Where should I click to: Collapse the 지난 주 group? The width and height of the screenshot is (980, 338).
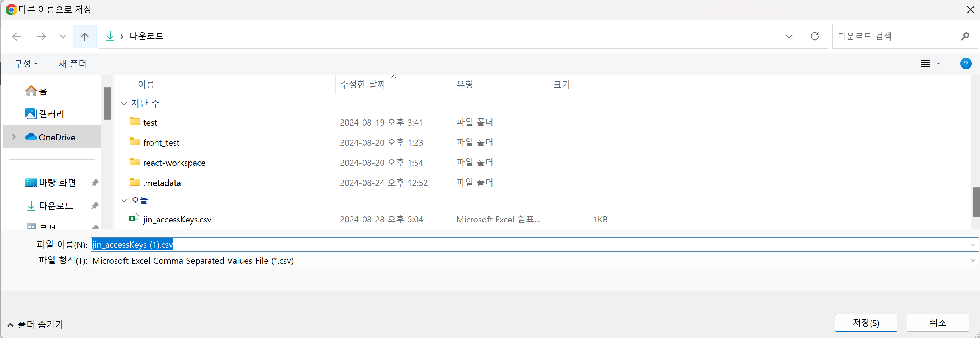coord(124,103)
